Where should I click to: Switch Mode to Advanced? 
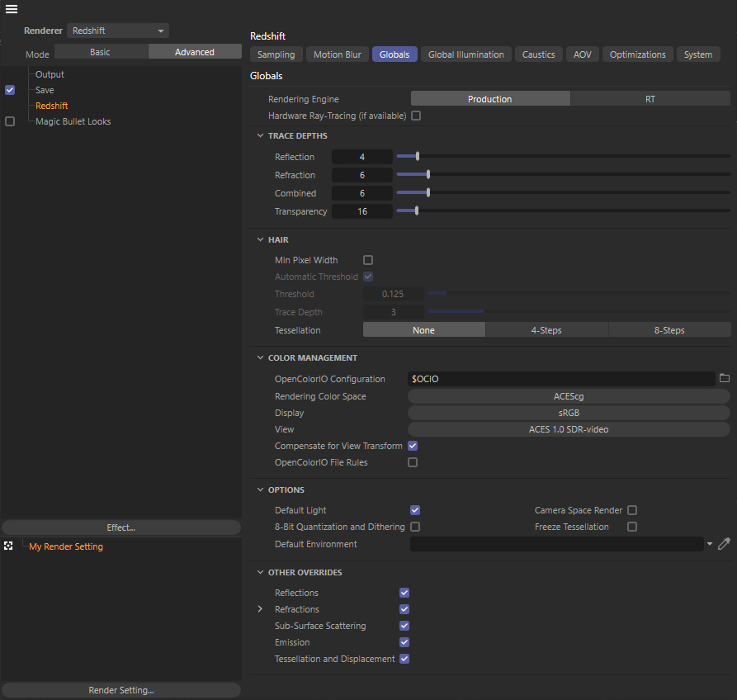pos(195,52)
